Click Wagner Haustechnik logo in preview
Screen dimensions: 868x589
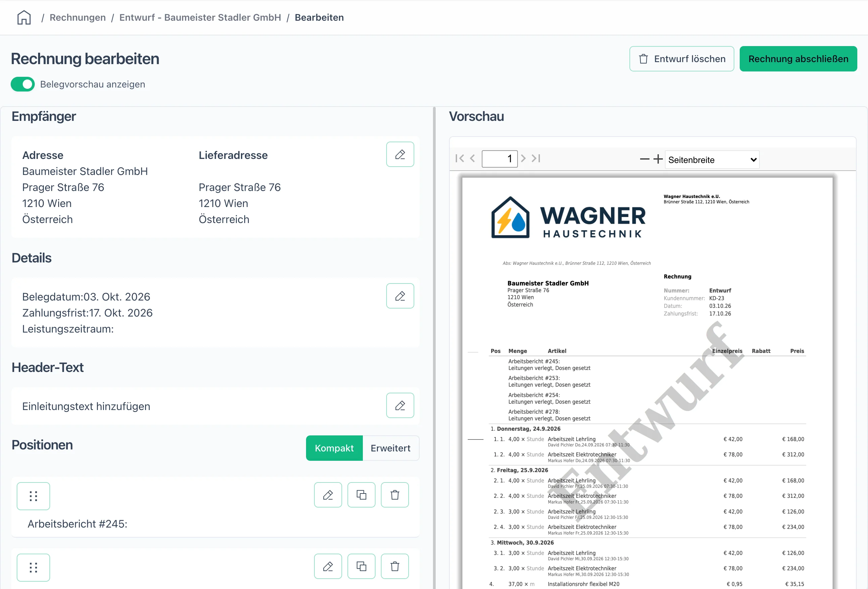click(568, 217)
